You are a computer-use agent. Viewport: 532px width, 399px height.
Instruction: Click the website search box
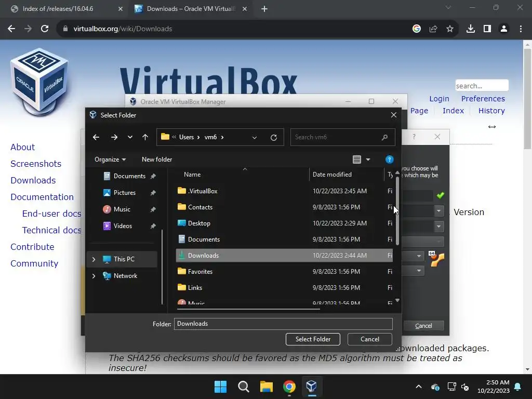tap(482, 86)
